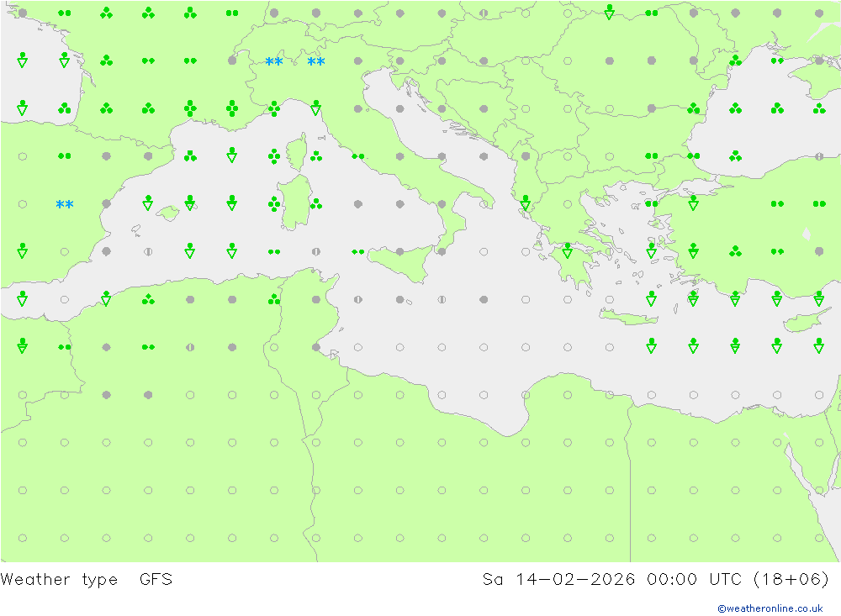841x616 pixels.
Task: Click the "(18+06)" forecast run label
Action: (791, 579)
